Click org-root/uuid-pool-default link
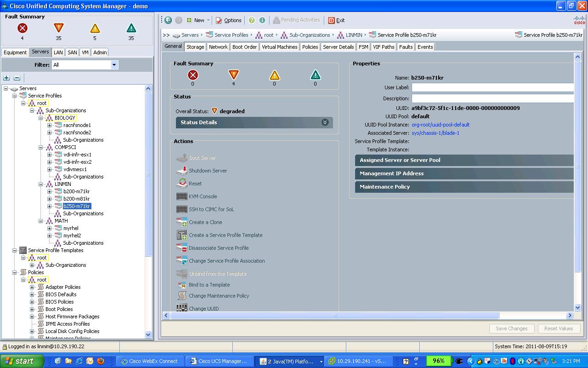Screen dimensions: 588x368 pyautogui.click(x=441, y=125)
